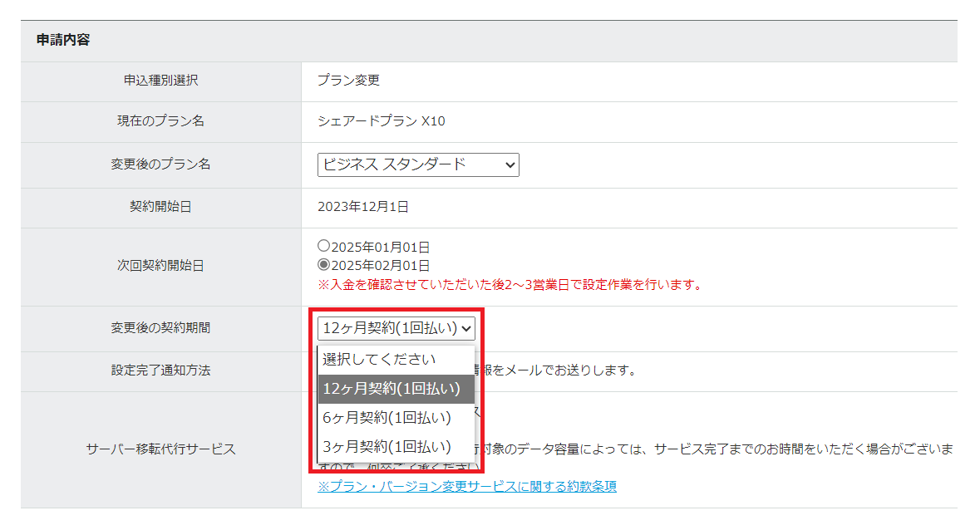The width and height of the screenshot is (980, 530).
Task: Click the サーバー移転代行サービス row label
Action: coord(160,449)
